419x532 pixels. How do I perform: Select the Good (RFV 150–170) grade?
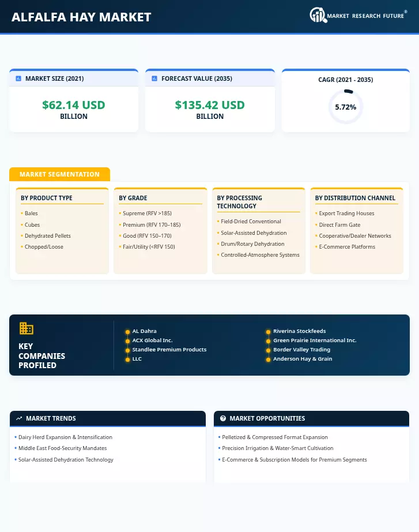(147, 236)
